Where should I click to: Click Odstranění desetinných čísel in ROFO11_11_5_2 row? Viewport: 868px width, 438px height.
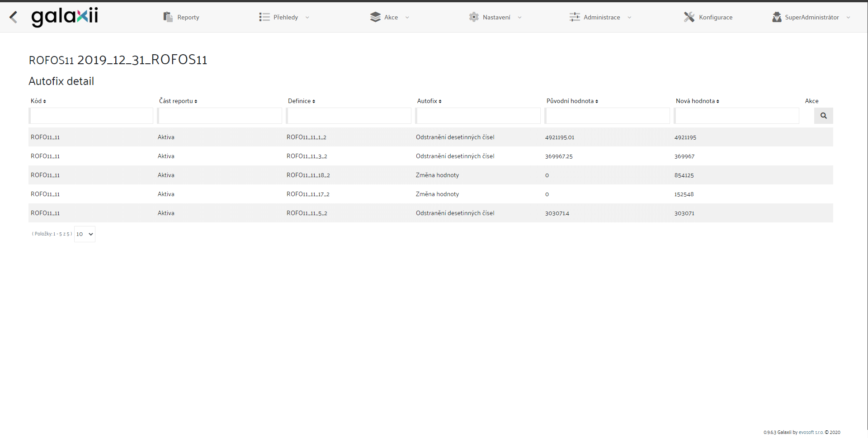455,213
